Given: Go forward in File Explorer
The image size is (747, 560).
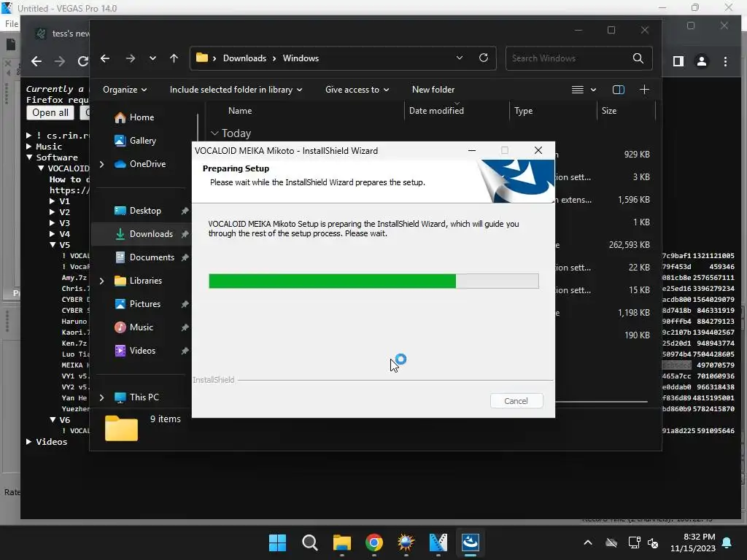Looking at the screenshot, I should click(130, 58).
